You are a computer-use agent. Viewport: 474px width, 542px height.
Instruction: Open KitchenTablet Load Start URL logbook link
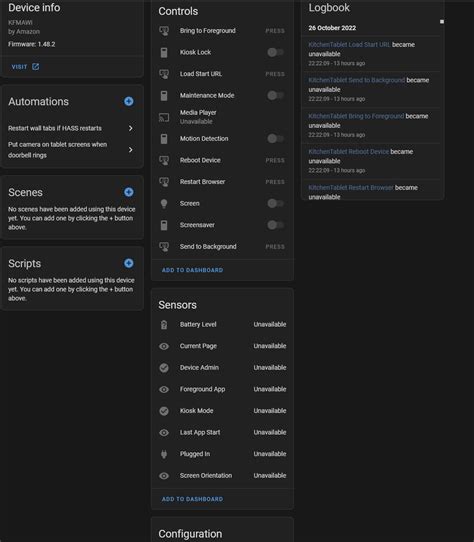(x=349, y=45)
